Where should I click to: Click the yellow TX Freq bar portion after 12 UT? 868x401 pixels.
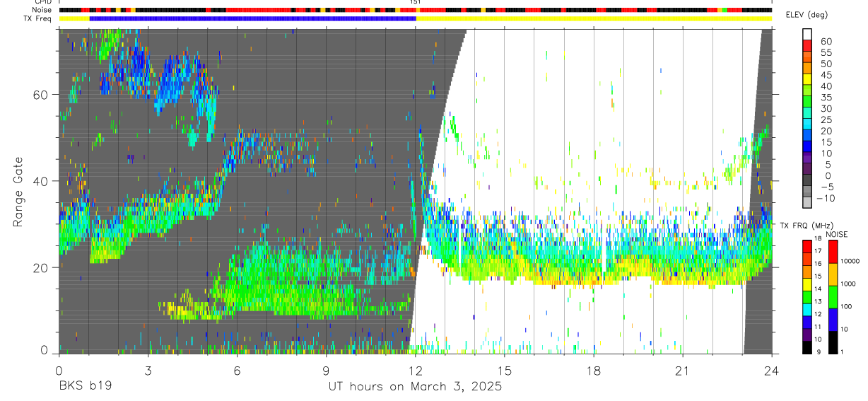click(594, 18)
